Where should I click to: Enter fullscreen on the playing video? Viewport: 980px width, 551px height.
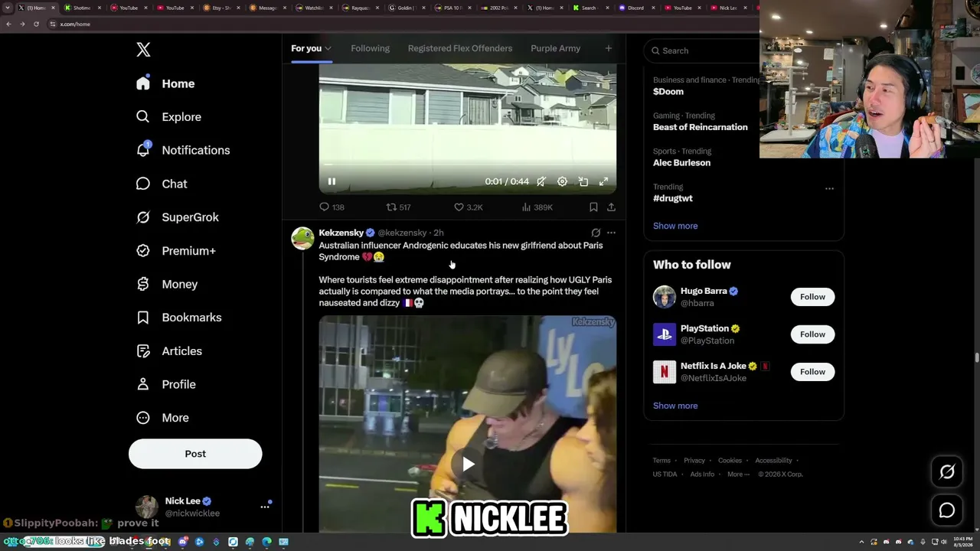click(603, 181)
